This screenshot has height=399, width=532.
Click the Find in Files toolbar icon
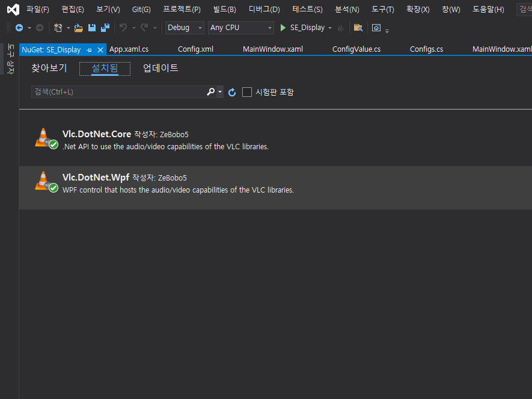pos(358,28)
